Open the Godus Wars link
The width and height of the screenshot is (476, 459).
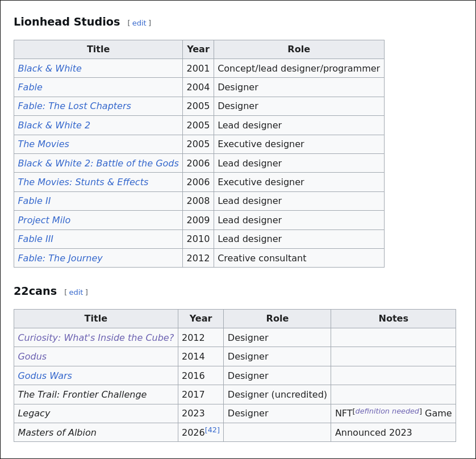(45, 375)
